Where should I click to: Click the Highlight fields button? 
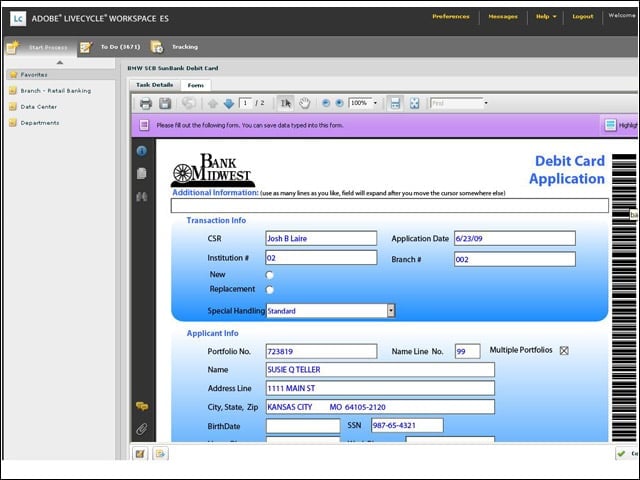click(x=620, y=125)
